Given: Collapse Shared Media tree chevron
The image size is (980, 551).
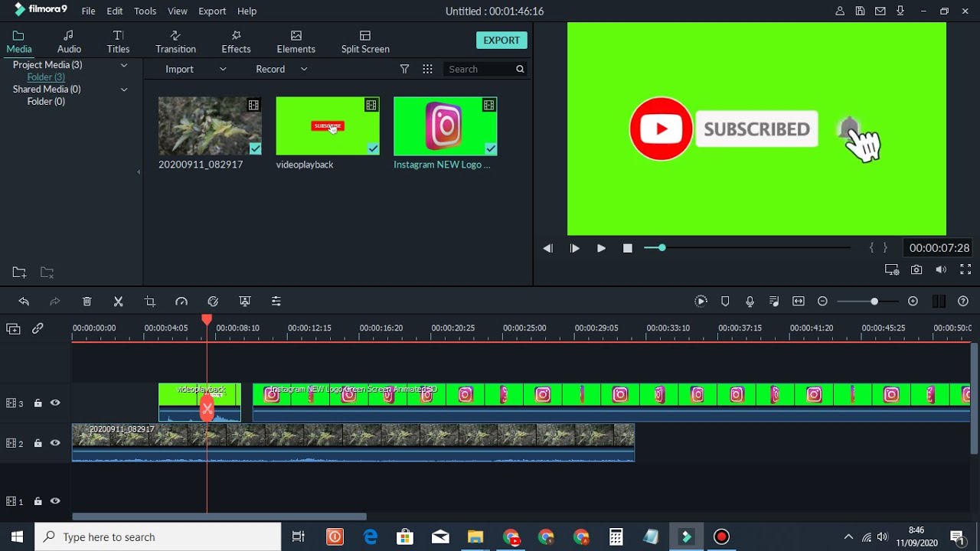Looking at the screenshot, I should pyautogui.click(x=123, y=90).
